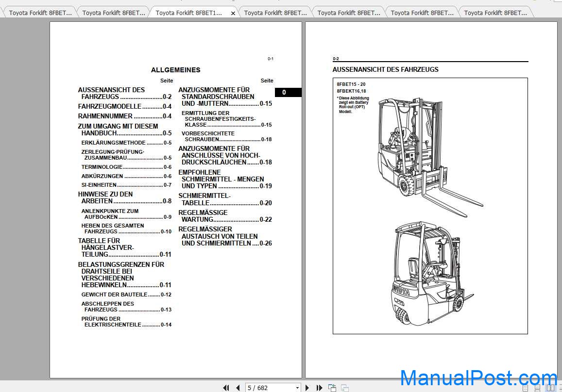Click the Battery Roll-out (OPT) footnote text
Screen dimensions: 562x392
353,105
